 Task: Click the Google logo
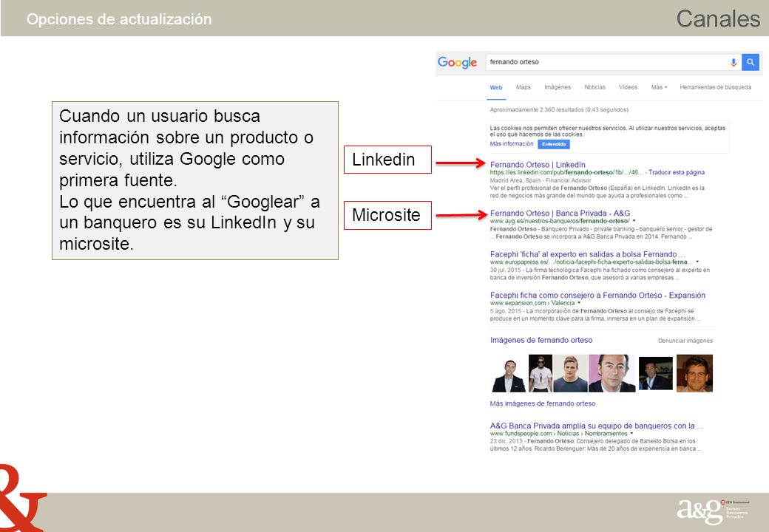pos(457,63)
